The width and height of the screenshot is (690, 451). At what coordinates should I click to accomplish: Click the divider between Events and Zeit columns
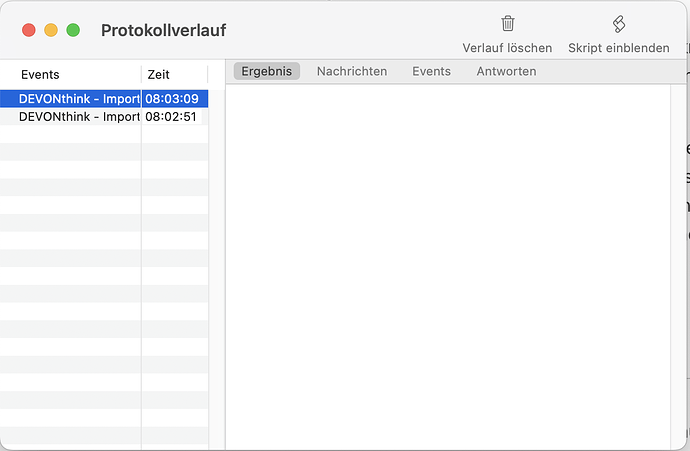[141, 75]
